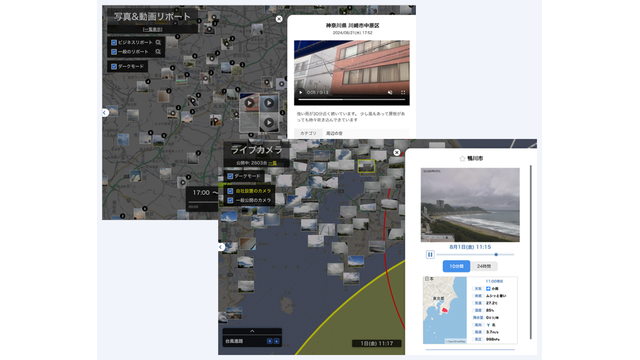Toggle ダークモード checkbox in photo report map
Screen dimensions: 640x360
114,67
